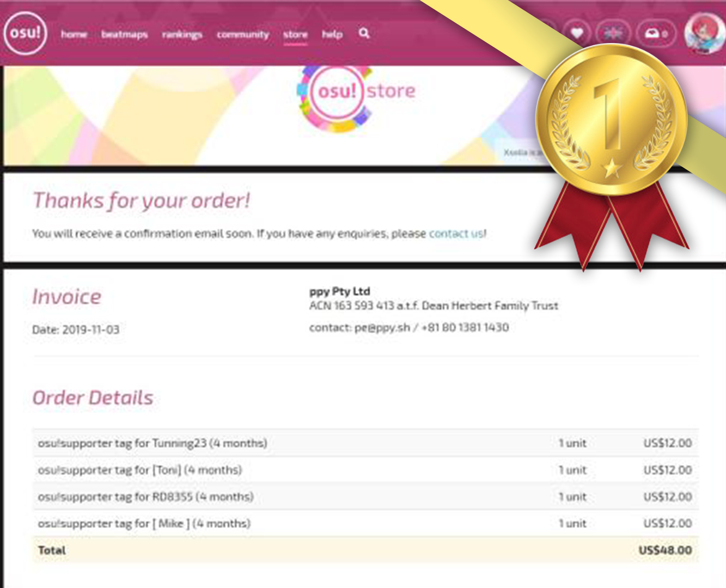Click '1 unit' in the [Toni] row
The image size is (726, 588).
coord(573,470)
